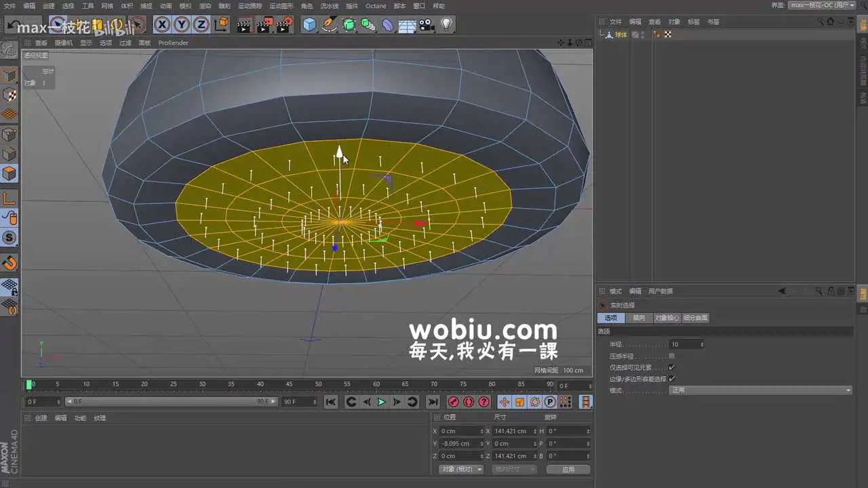Open the 文件 main menu
The height and width of the screenshot is (488, 868).
(9, 6)
